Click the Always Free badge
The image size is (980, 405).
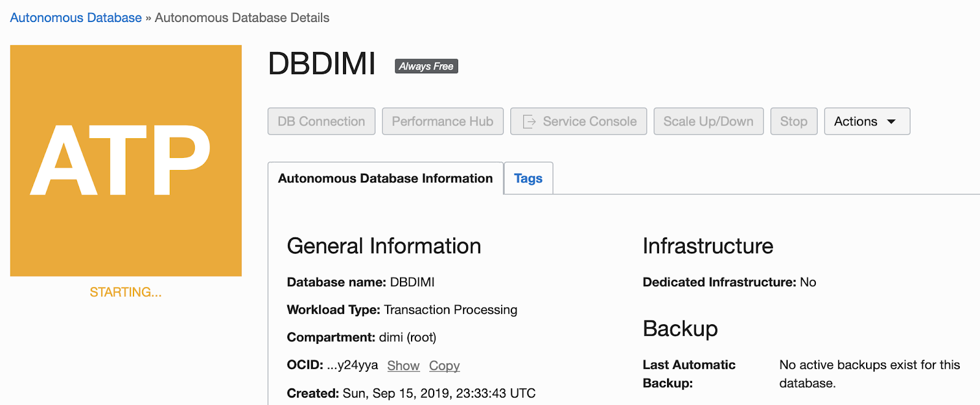(x=426, y=66)
